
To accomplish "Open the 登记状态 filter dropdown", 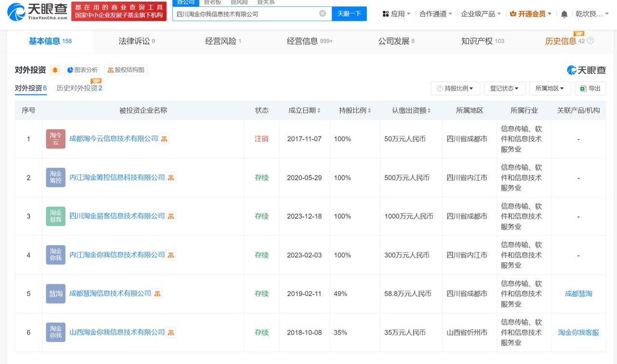I will coord(504,88).
